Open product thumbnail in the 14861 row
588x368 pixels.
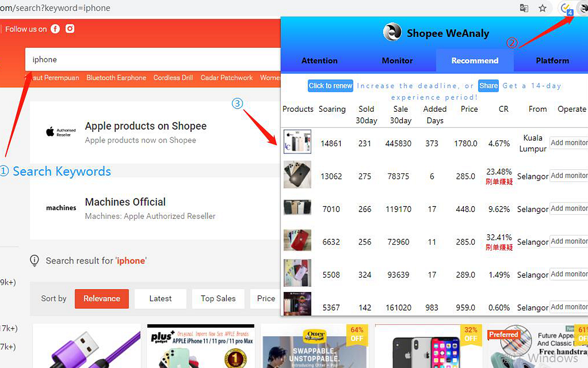coord(297,142)
